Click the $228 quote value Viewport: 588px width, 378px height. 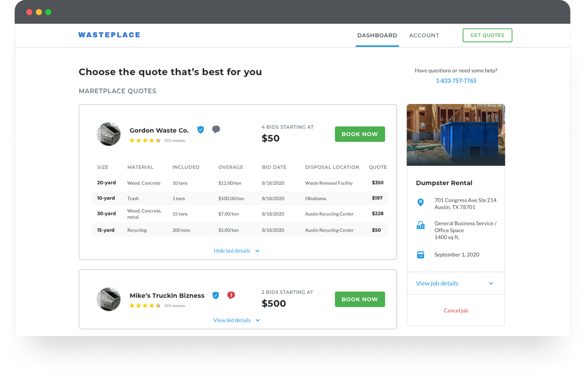(377, 214)
